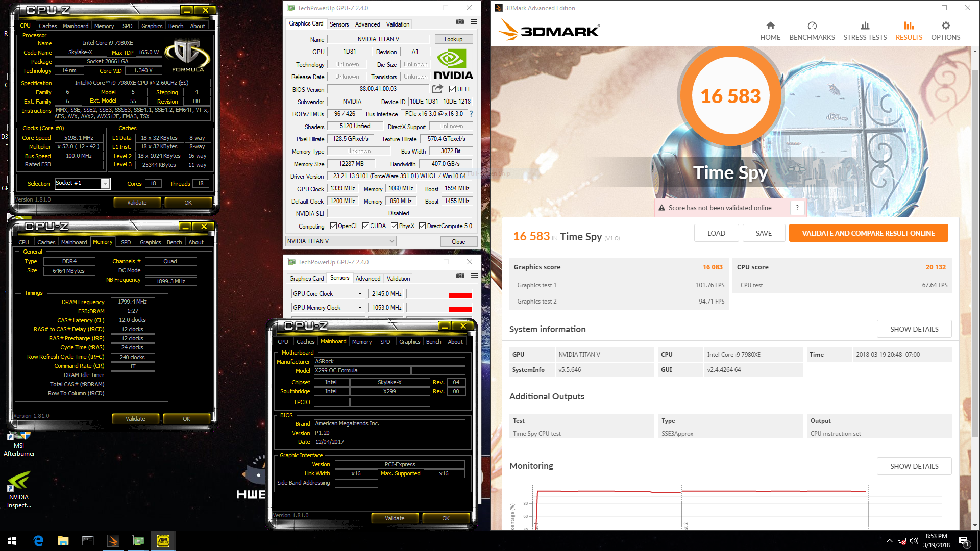
Task: Click GPU-Z BIOS Version field 88.00.41.00.03
Action: 378,89
